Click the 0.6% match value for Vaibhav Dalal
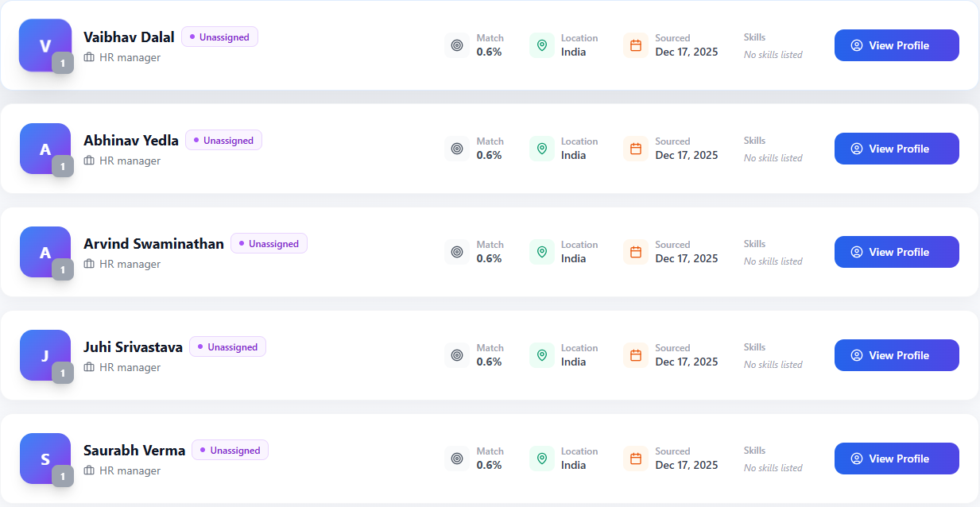 tap(489, 52)
